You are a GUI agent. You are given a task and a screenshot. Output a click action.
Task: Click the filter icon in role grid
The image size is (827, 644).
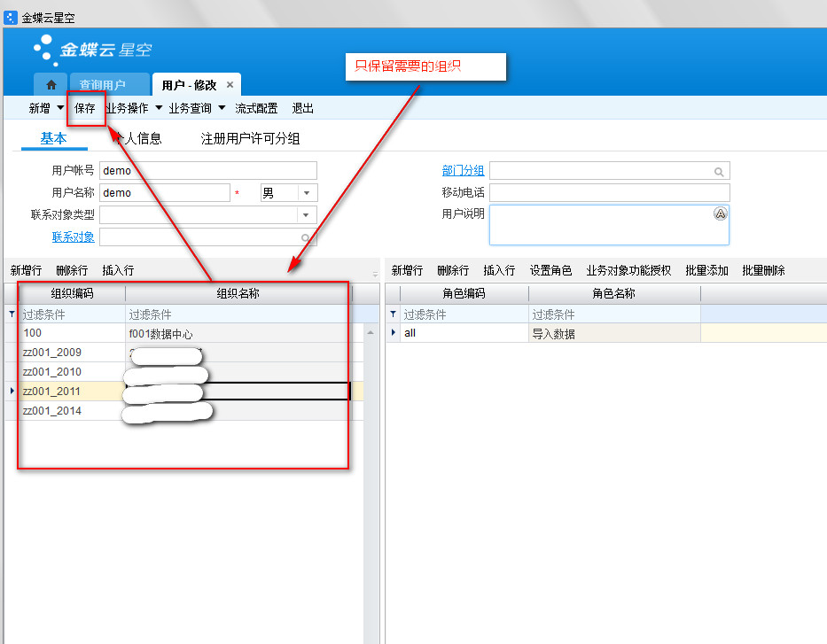(x=394, y=314)
